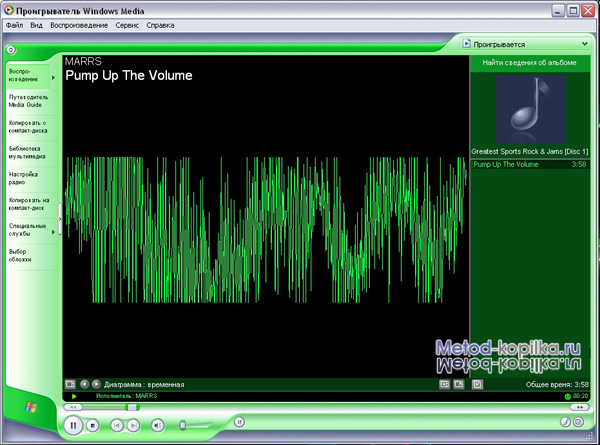Select the visualization options icon
Image resolution: width=600 pixels, height=445 pixels.
tap(70, 383)
